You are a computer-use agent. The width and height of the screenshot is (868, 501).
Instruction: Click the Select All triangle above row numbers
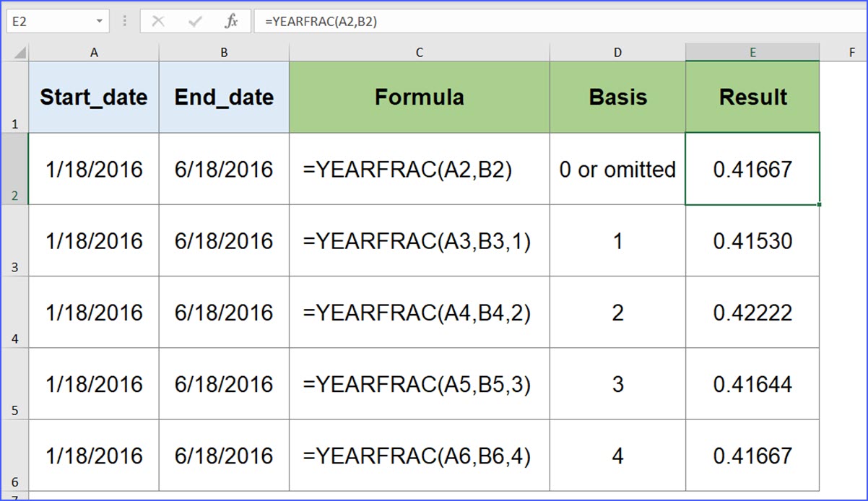tap(19, 52)
